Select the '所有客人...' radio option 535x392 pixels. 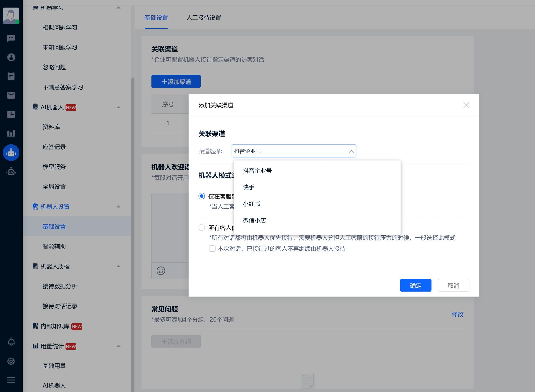pyautogui.click(x=202, y=227)
